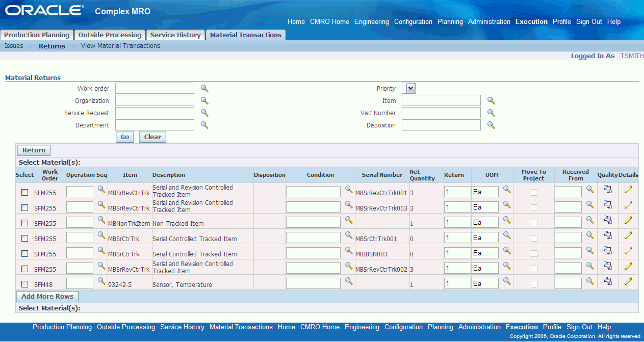Open Operation Seq lookup for MBNonTrkItem row
The image size is (644, 342).
point(101,220)
